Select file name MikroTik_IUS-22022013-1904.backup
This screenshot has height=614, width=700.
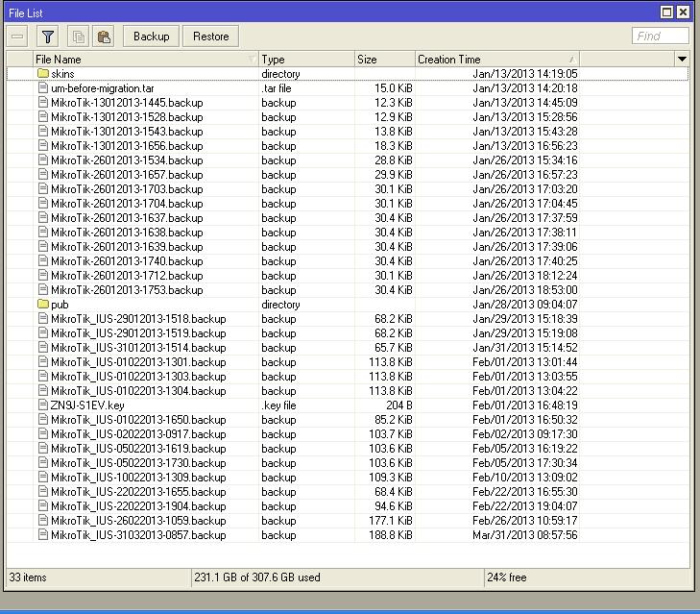pyautogui.click(x=138, y=505)
